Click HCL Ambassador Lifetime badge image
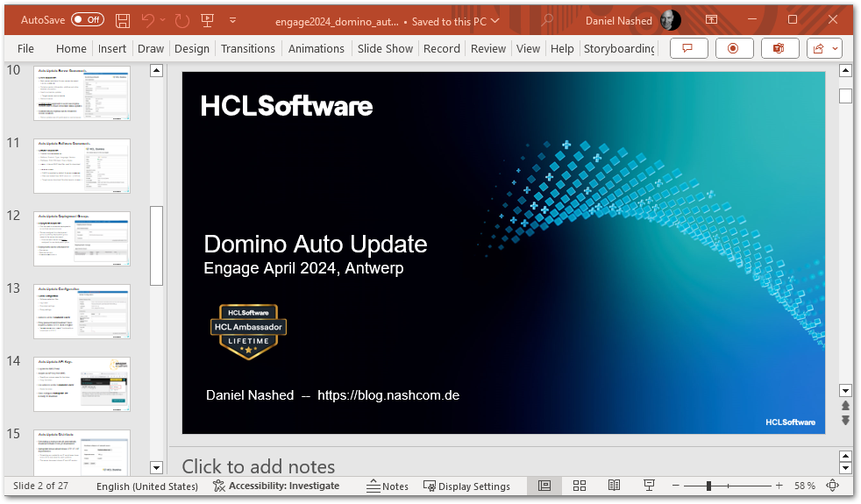 point(248,331)
